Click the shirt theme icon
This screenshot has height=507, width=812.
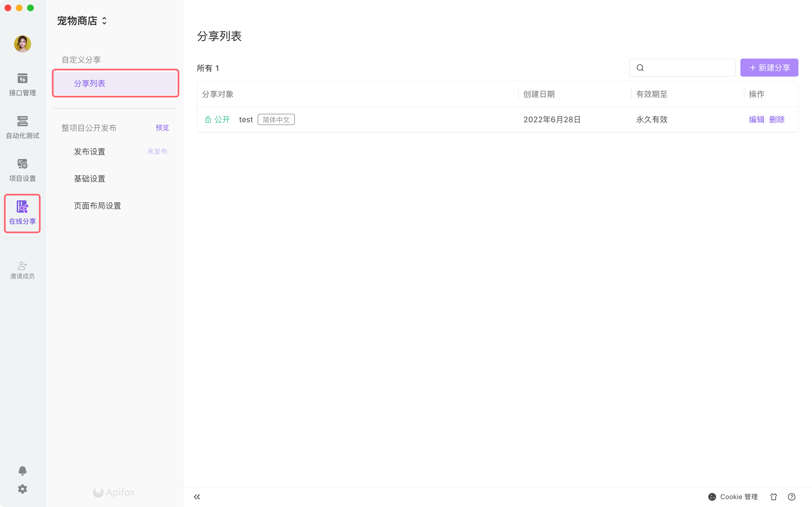tap(774, 497)
